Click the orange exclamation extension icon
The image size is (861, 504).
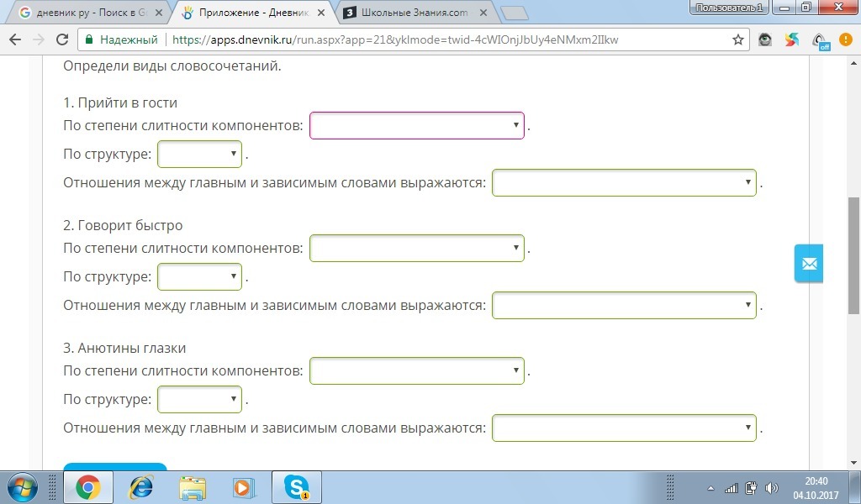(x=845, y=39)
